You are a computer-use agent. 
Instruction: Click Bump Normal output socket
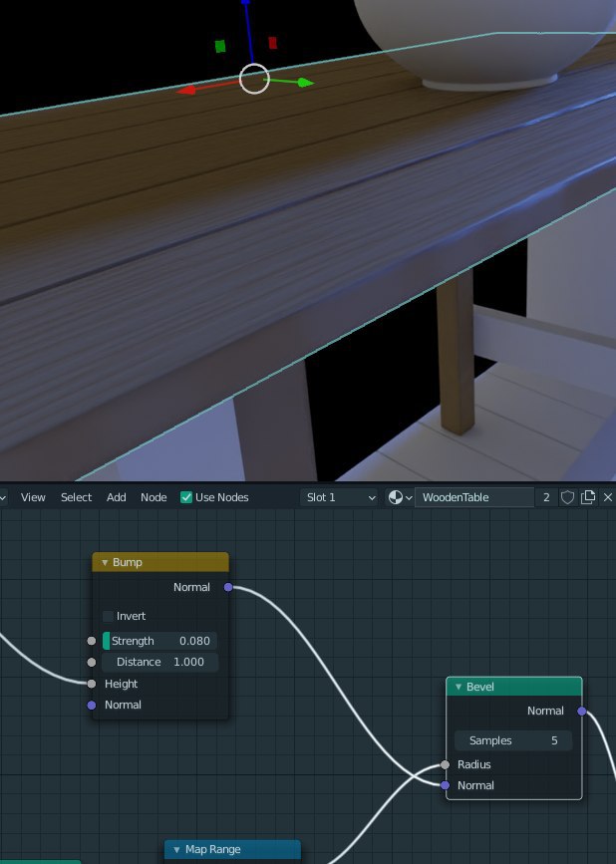(228, 587)
